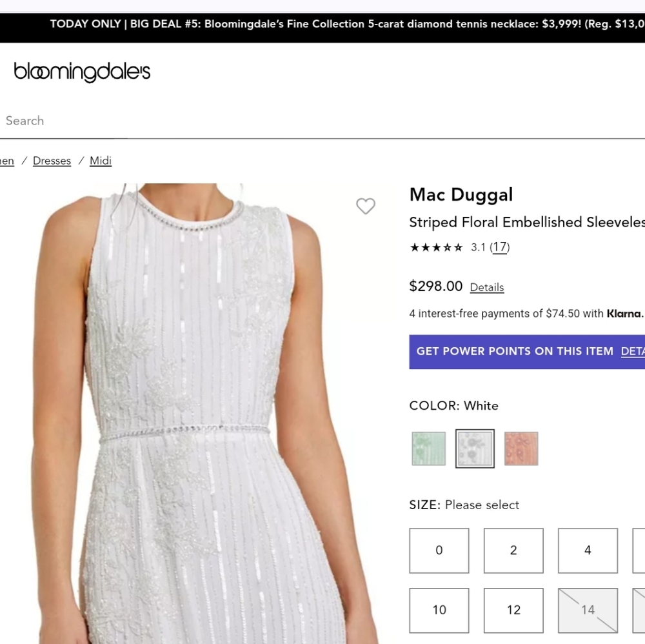Select the coral color swatch
645x644 pixels.
[x=521, y=448]
